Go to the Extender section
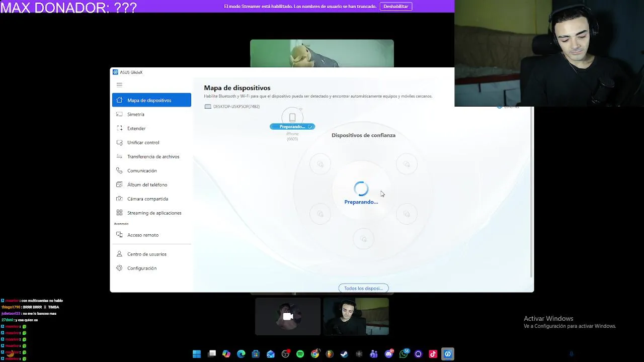This screenshot has height=362, width=644. tap(151, 128)
